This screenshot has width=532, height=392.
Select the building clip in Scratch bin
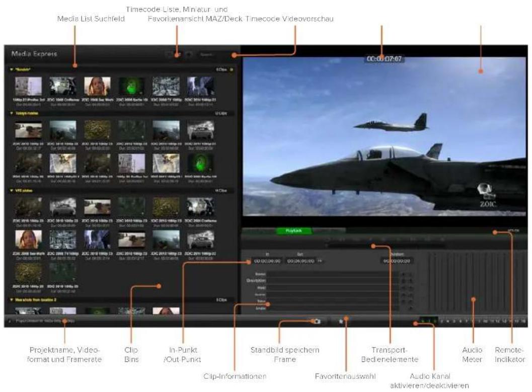[x=29, y=86]
